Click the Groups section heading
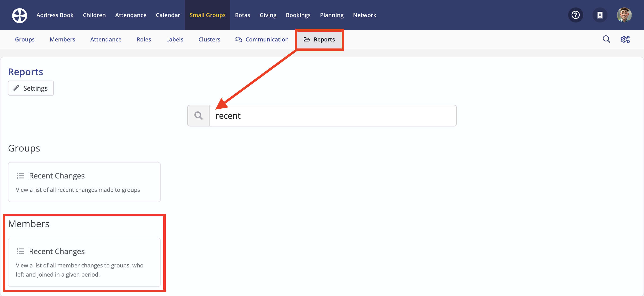 point(24,148)
